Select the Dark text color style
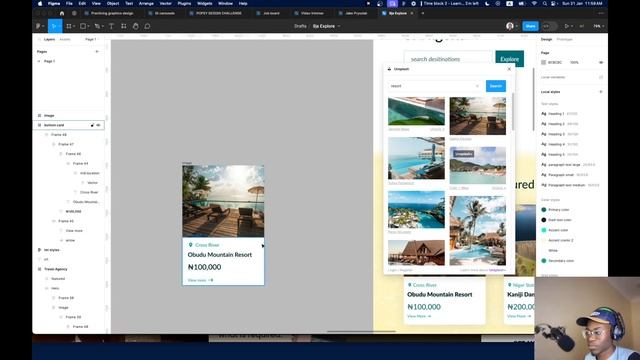The height and width of the screenshot is (360, 640). click(556, 220)
